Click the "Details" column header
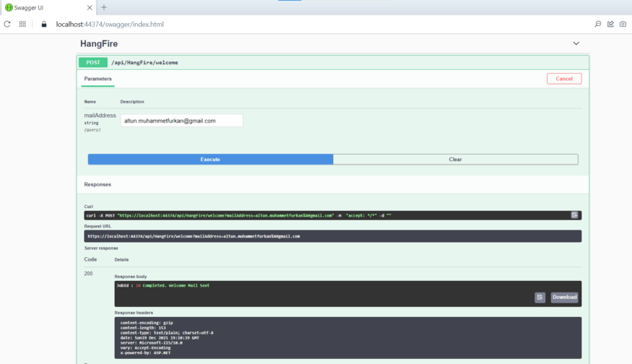 click(121, 259)
